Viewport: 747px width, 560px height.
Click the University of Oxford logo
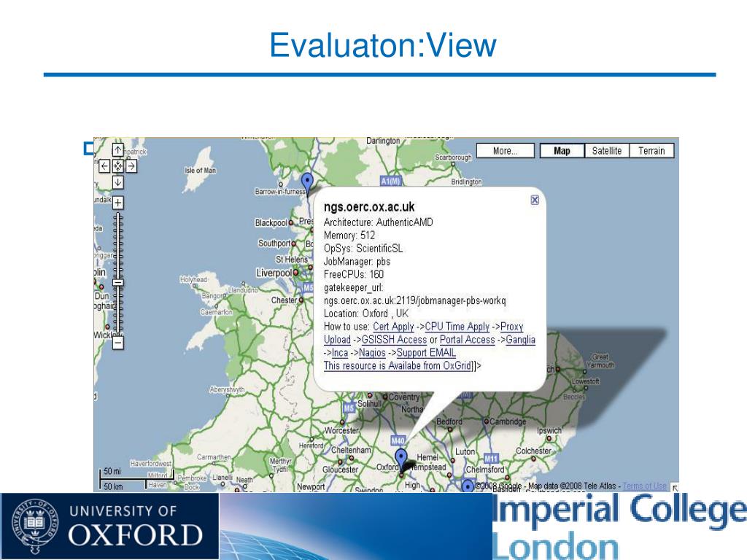[x=109, y=526]
